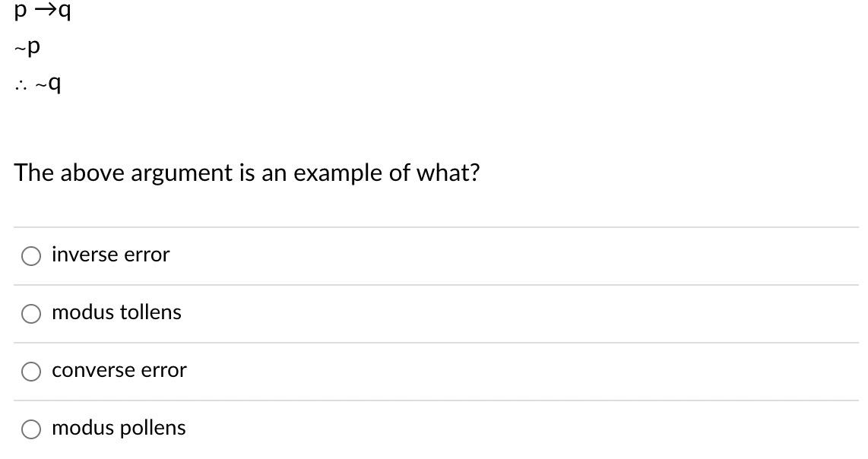Click the "converse error" answer label

click(x=119, y=370)
